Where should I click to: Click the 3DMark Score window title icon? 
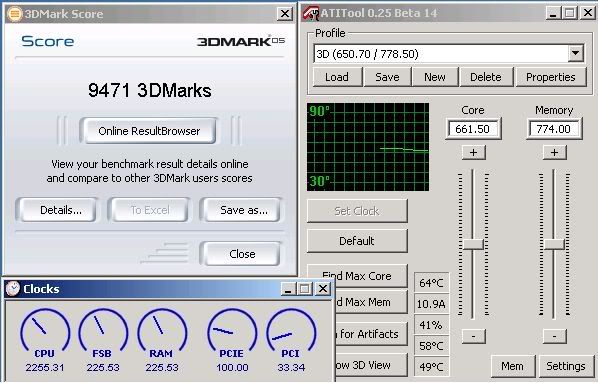(14, 14)
